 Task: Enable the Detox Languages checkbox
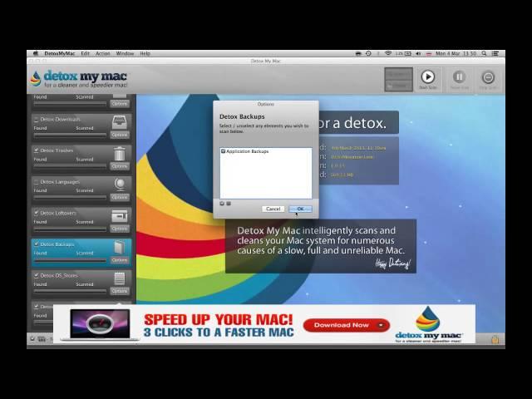(37, 182)
